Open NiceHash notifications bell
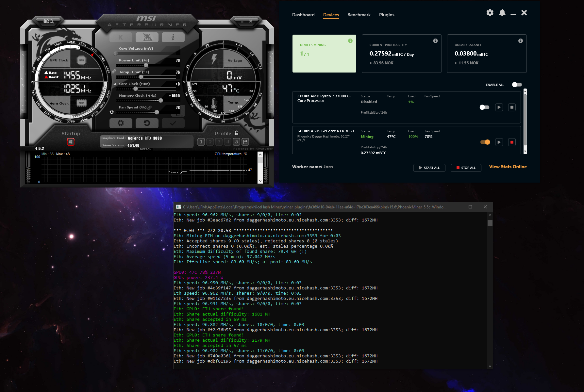This screenshot has height=392, width=584. point(502,13)
